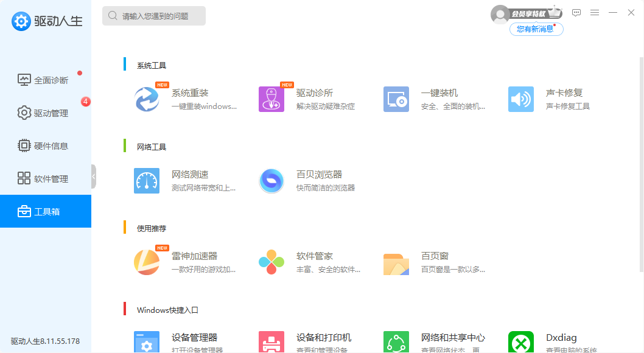Open the 百贝浏览器 icon
Screen dimensions: 644x353
point(271,181)
